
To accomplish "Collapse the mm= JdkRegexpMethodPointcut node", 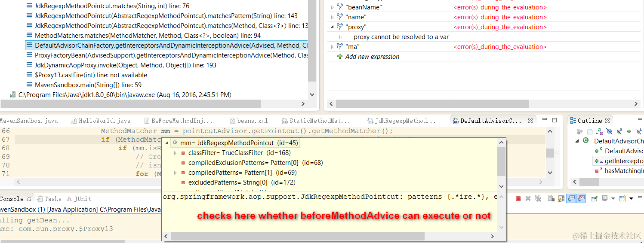I will tap(167, 143).
